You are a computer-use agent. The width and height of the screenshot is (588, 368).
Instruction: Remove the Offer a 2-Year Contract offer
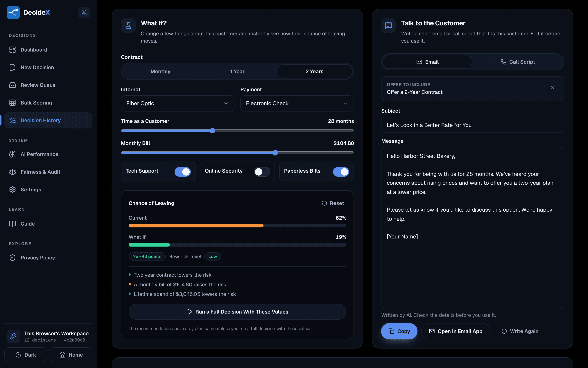(x=553, y=88)
